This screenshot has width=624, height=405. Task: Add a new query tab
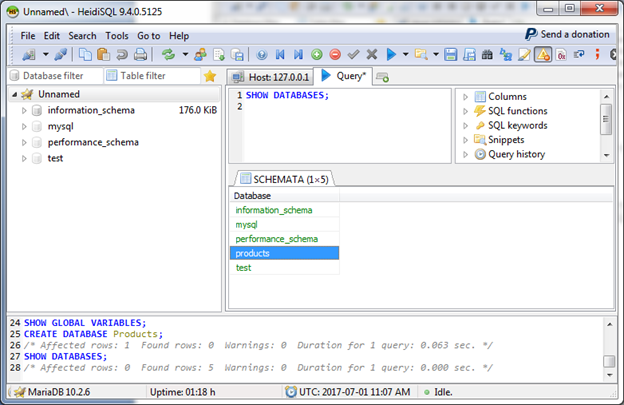[382, 77]
